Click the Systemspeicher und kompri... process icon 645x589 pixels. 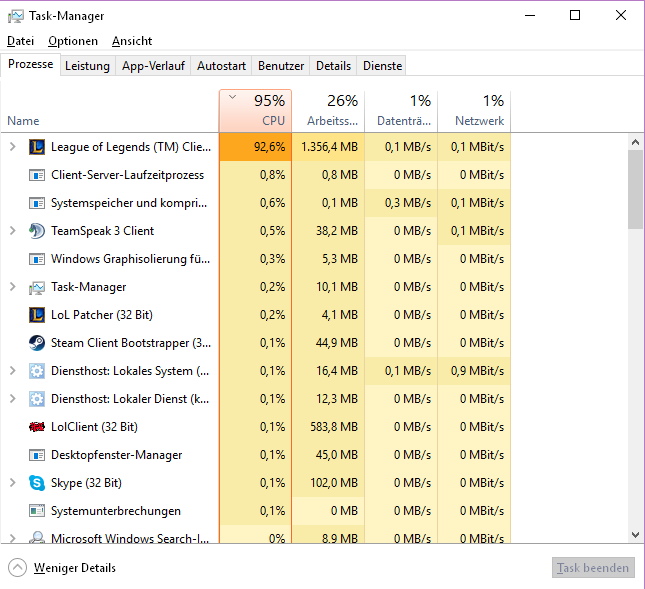[37, 203]
